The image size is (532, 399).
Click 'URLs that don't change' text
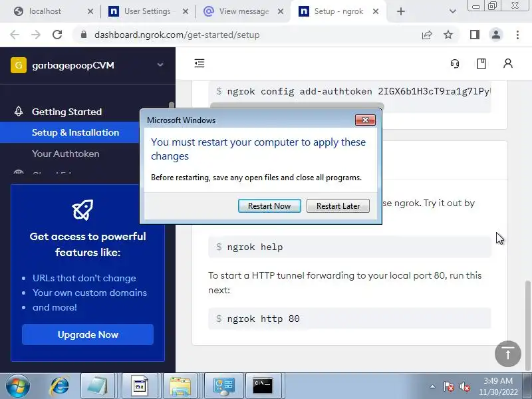84,278
